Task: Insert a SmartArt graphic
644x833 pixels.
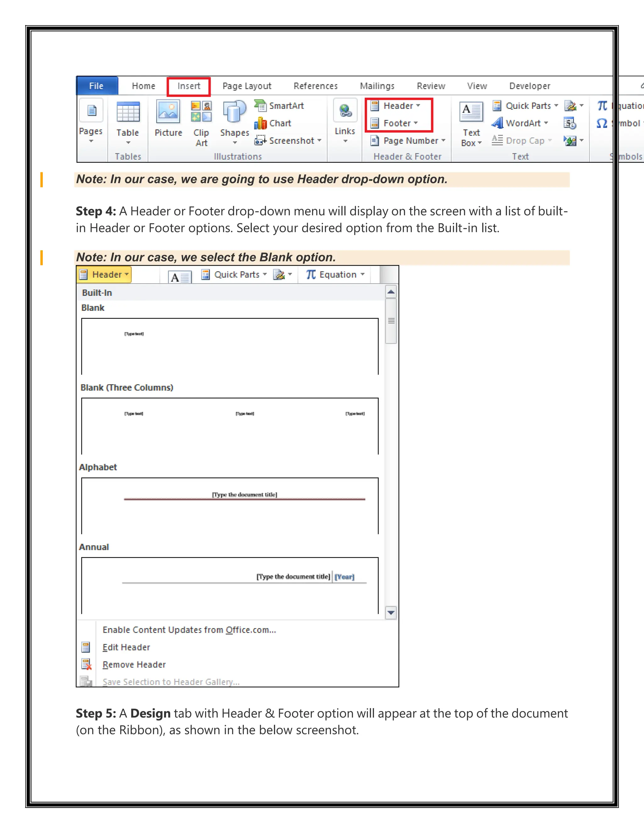Action: [279, 106]
